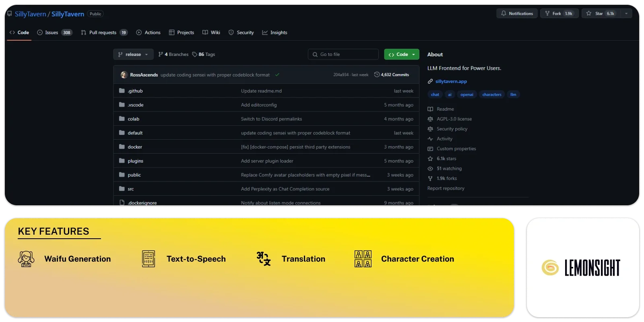The height and width of the screenshot is (322, 644).
Task: Open the RossAscends author name
Action: point(144,75)
